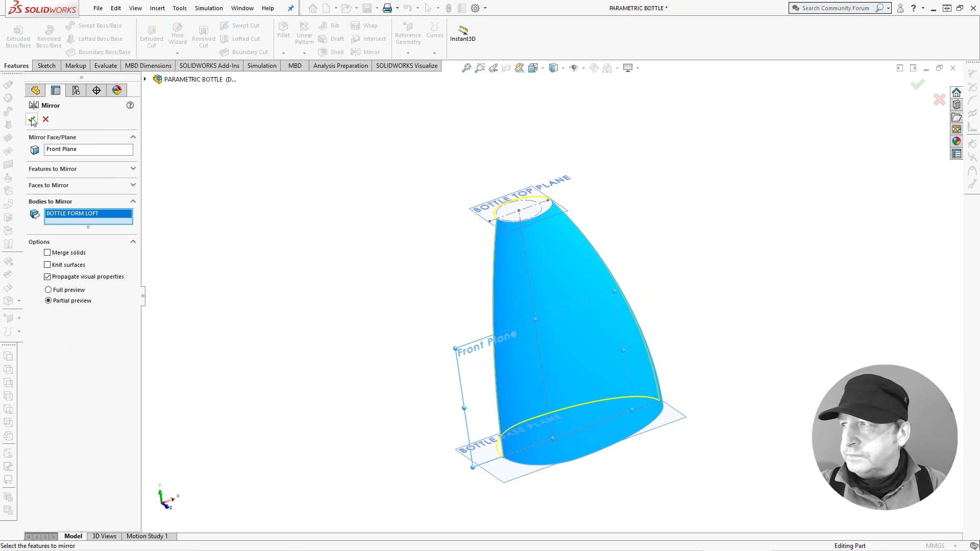Viewport: 980px width, 551px height.
Task: Expand Faces to Mirror section
Action: [x=133, y=185]
